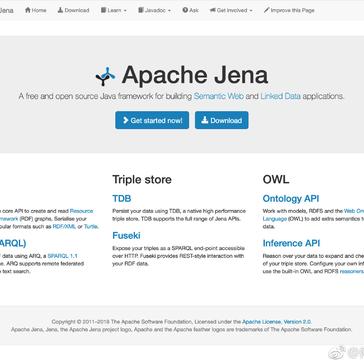Click the OWL section heading

coord(276,179)
